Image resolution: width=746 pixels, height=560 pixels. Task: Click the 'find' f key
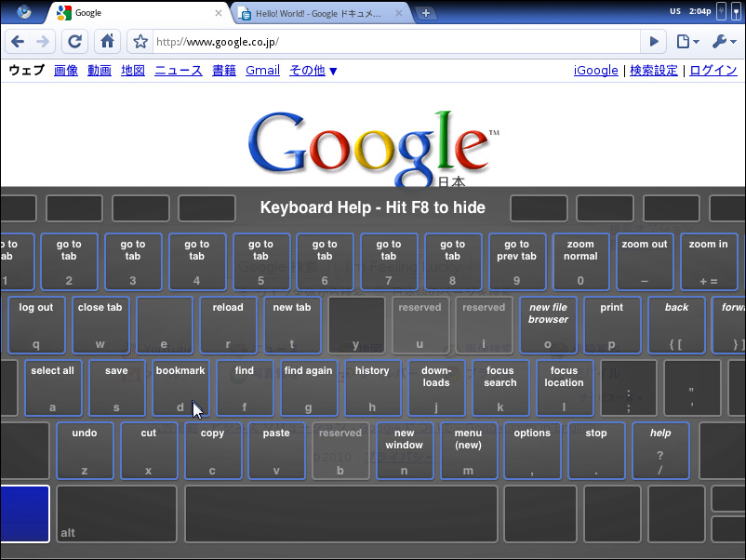click(245, 388)
